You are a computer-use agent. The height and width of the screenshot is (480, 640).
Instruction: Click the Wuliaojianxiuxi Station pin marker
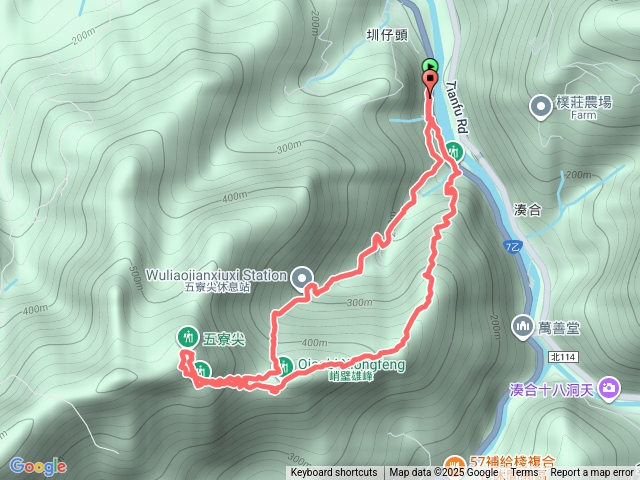click(302, 279)
